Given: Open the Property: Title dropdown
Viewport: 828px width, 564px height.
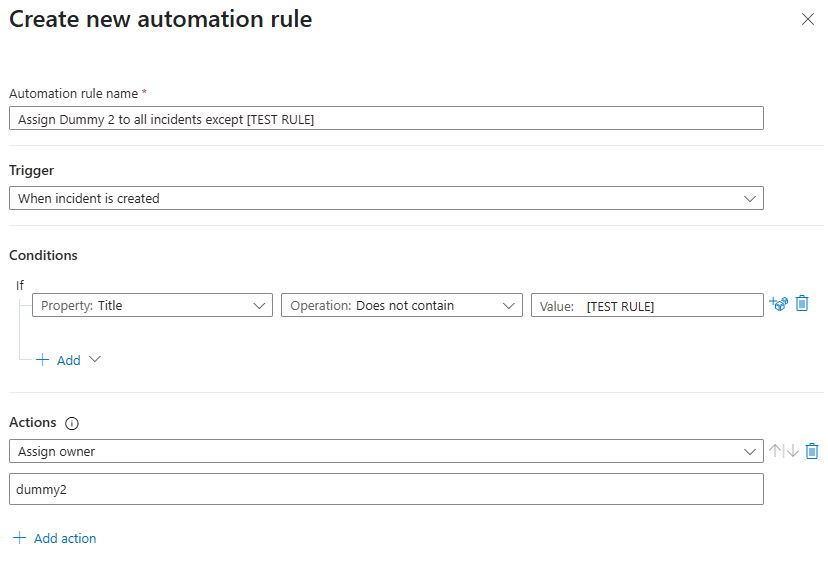Looking at the screenshot, I should pyautogui.click(x=152, y=305).
